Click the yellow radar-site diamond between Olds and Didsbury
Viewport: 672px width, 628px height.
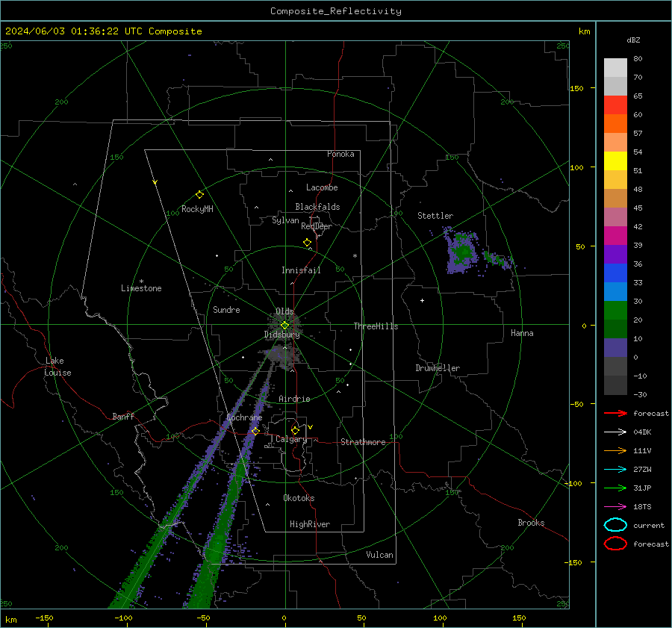[284, 326]
